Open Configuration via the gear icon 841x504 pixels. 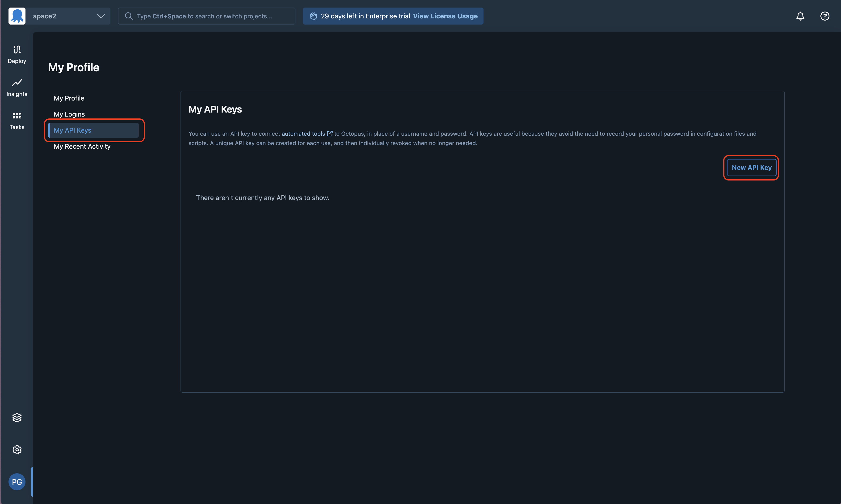click(x=17, y=450)
